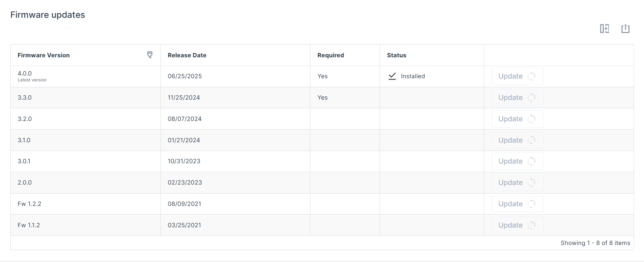
Task: Start the update for firmware 3.0.1
Action: coord(510,161)
